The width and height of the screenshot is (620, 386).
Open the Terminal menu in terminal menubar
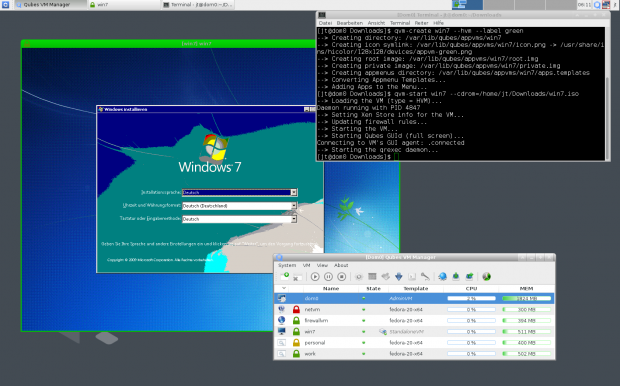pyautogui.click(x=400, y=23)
